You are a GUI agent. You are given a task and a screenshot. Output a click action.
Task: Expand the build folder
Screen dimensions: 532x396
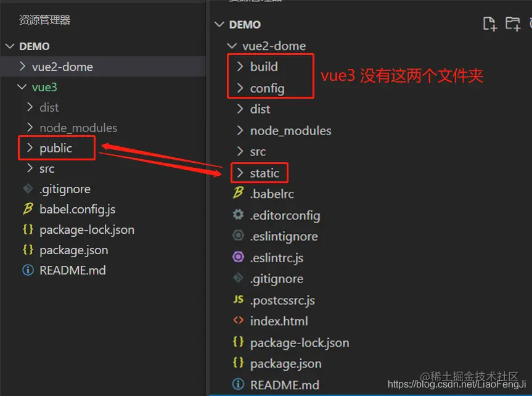coord(240,66)
